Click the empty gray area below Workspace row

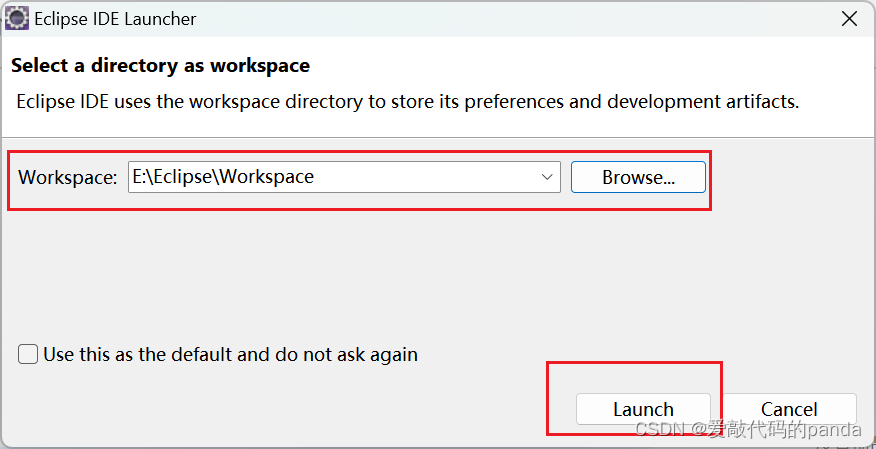(436, 274)
